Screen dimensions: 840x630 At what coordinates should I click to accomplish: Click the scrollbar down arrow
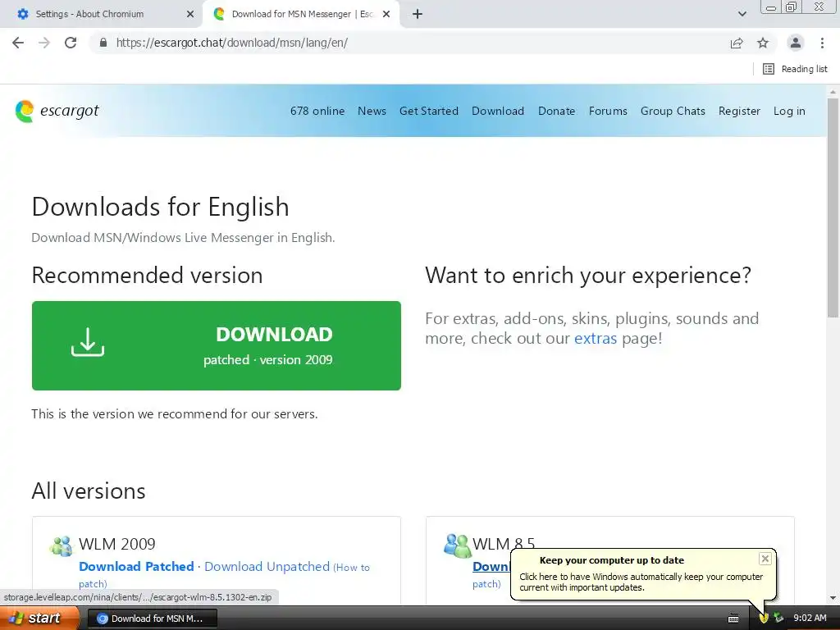click(833, 598)
